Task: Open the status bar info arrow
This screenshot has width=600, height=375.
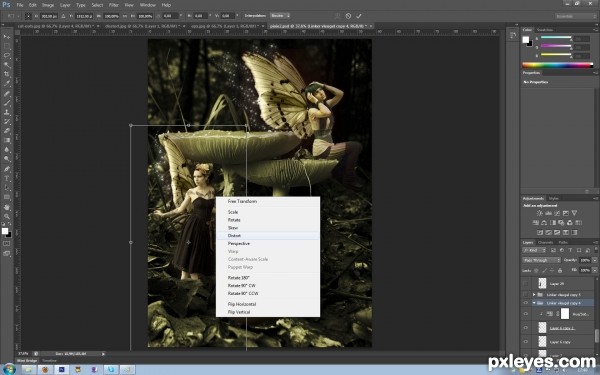Action: click(103, 354)
